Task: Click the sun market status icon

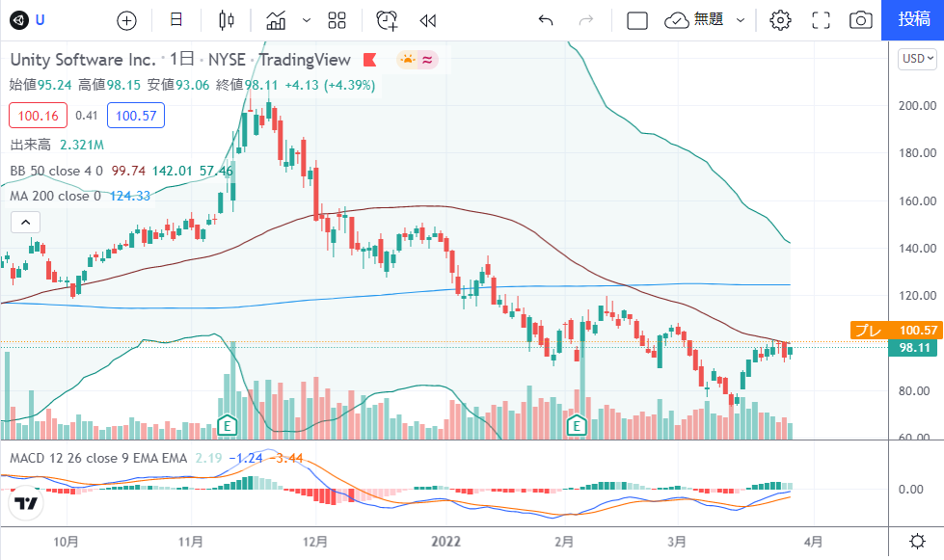Action: 408,60
